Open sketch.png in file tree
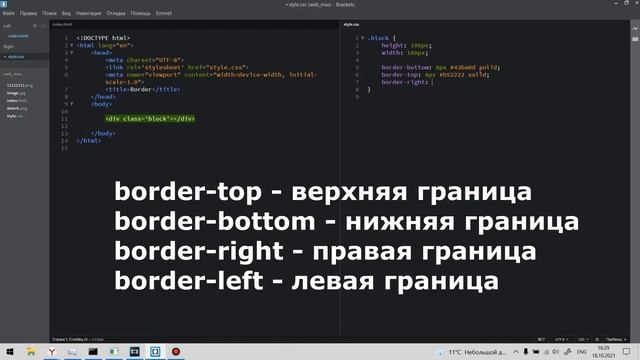 click(17, 108)
